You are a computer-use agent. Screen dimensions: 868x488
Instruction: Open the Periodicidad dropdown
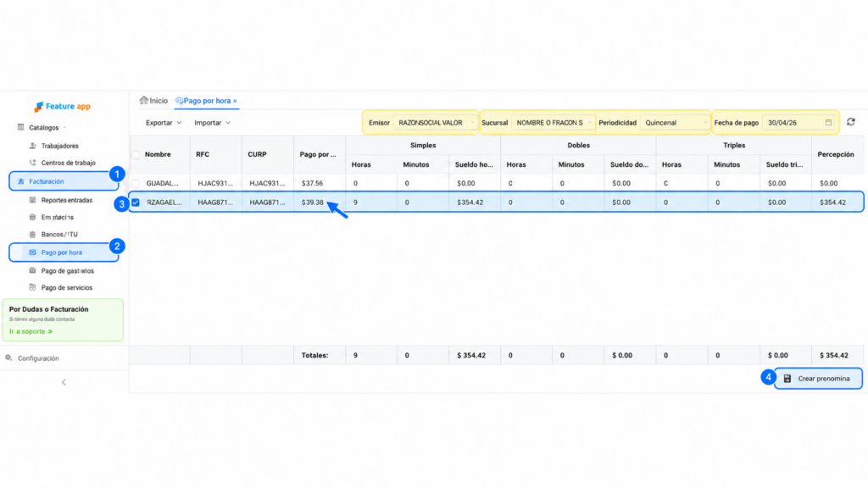point(675,123)
